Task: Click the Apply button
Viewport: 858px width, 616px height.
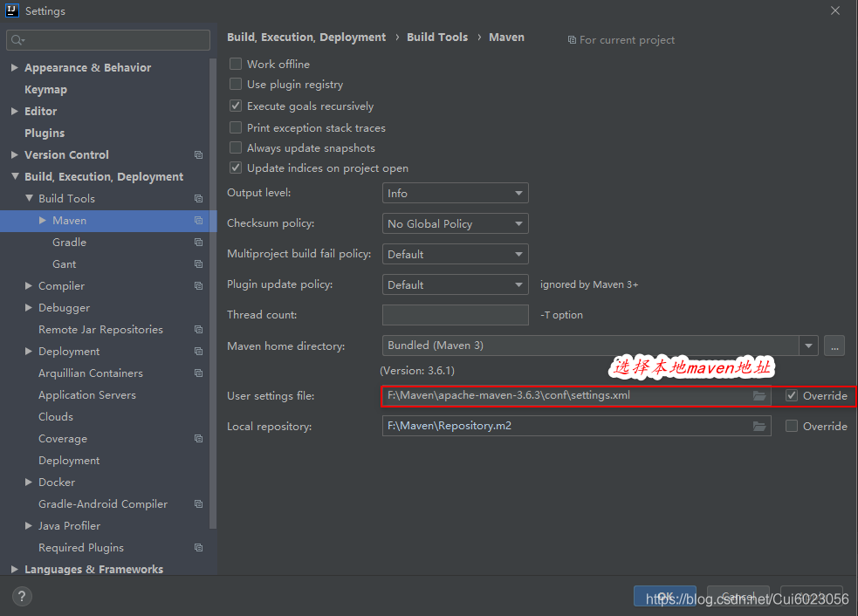Action: point(812,596)
